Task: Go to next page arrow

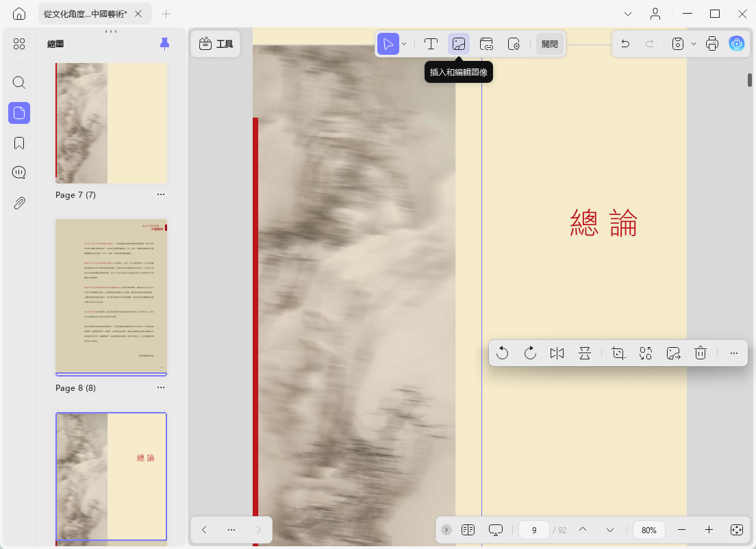Action: click(610, 530)
